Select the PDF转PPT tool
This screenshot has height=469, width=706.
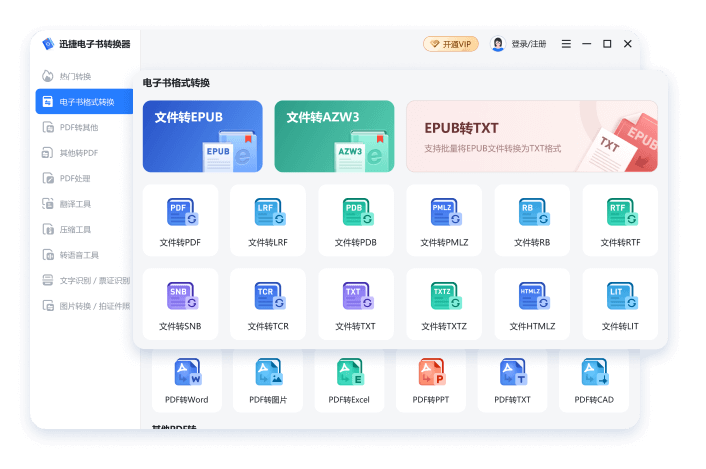431,381
